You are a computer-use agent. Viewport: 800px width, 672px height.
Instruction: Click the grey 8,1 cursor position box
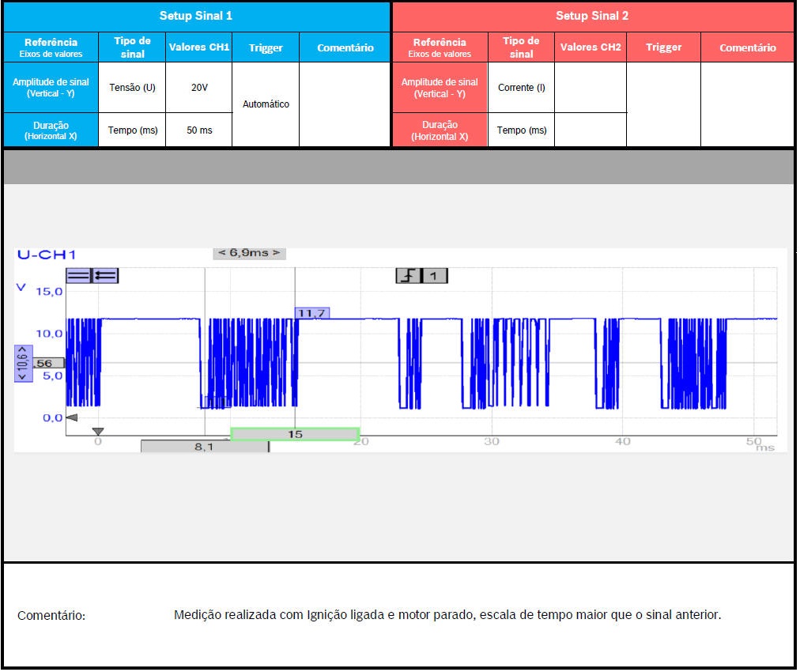[204, 447]
